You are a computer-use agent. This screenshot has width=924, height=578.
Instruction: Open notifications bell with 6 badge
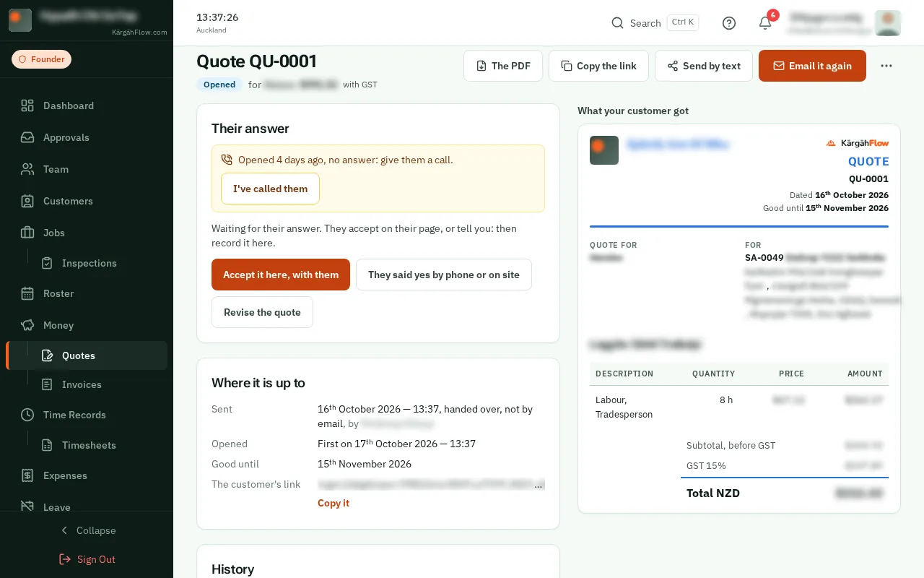coord(765,23)
